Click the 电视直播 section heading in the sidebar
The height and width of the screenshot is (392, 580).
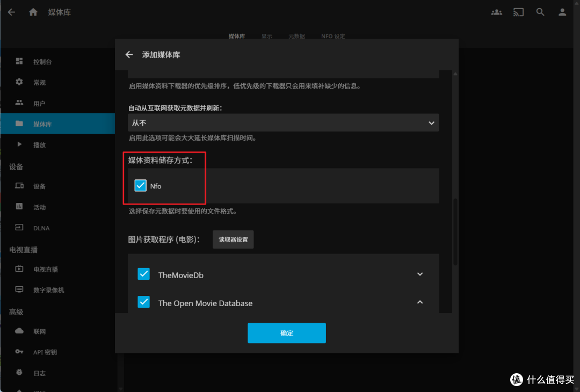coord(23,250)
